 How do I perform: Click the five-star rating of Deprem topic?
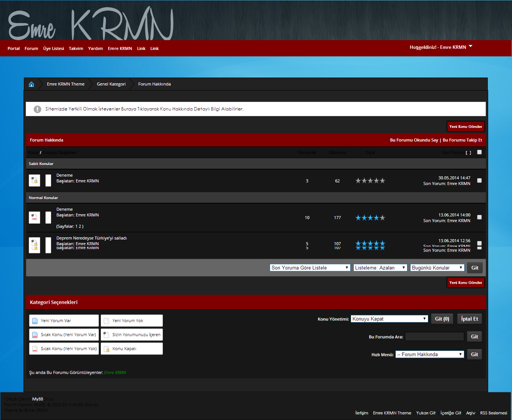tap(370, 245)
